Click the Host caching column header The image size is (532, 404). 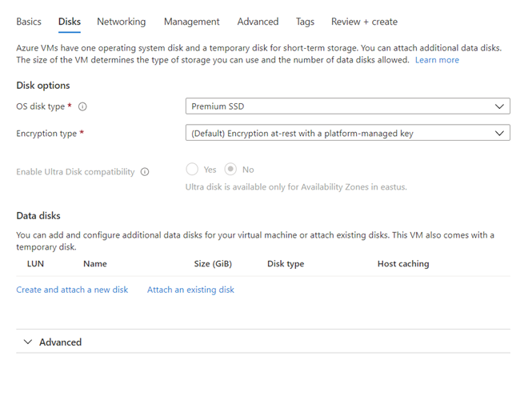click(403, 264)
